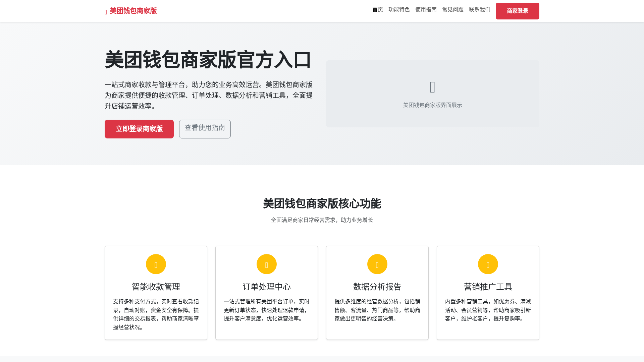Image resolution: width=644 pixels, height=362 pixels.
Task: Click description starting 提供多维度的经营数据分析
Action: (377, 310)
